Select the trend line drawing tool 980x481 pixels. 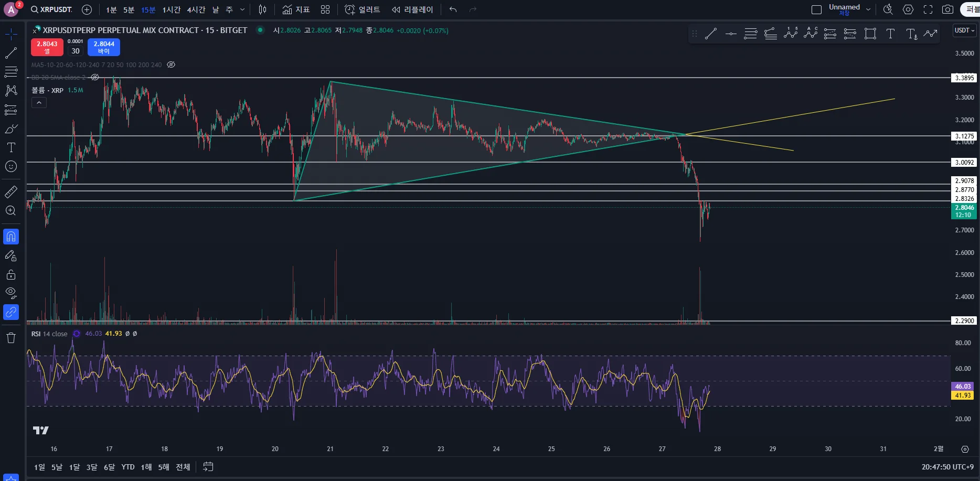10,53
